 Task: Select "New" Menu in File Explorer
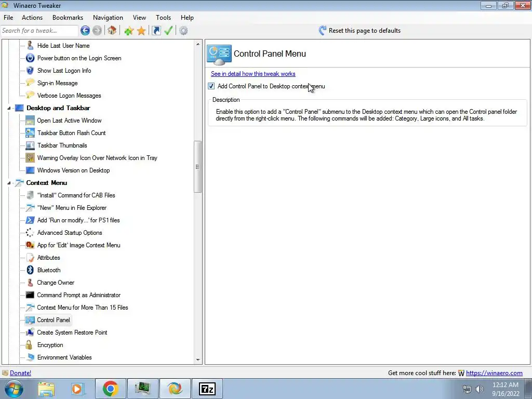[x=72, y=208]
